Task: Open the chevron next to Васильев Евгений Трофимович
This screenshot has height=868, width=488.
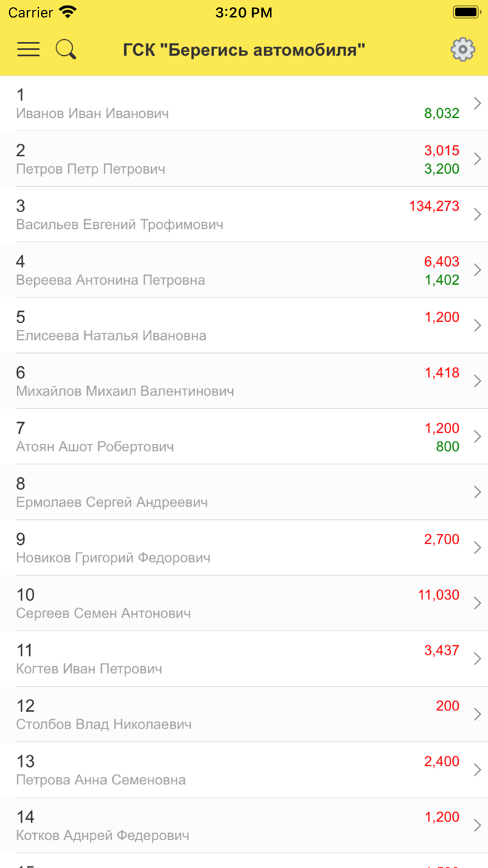Action: [x=476, y=214]
